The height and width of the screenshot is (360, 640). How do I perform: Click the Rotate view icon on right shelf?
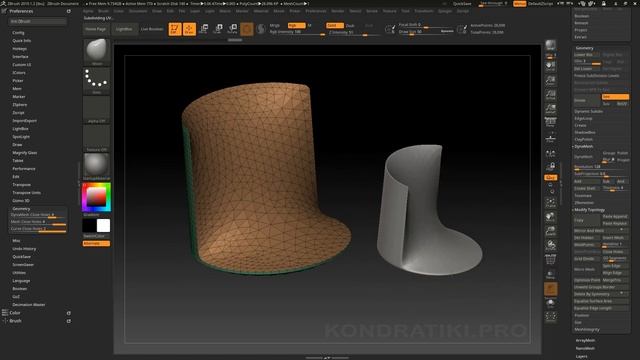pyautogui.click(x=551, y=245)
